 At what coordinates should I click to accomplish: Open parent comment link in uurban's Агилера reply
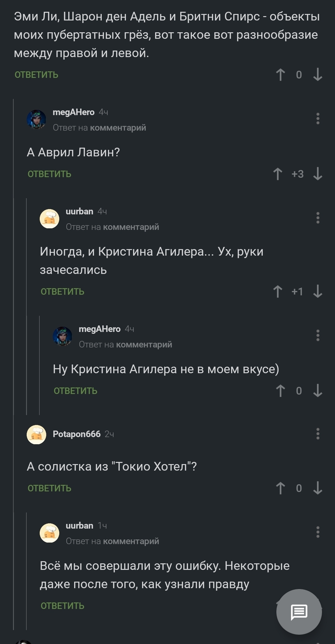pos(131,227)
